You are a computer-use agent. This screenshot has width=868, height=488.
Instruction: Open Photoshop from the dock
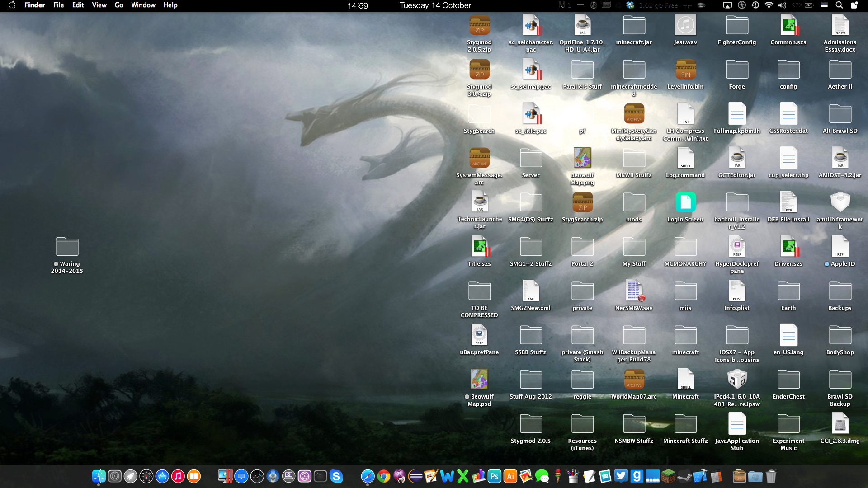[x=494, y=476]
